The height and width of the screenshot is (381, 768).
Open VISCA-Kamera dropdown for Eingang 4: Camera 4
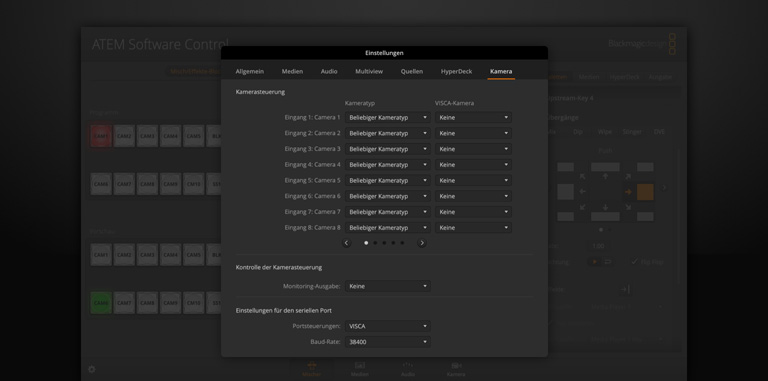tap(473, 165)
